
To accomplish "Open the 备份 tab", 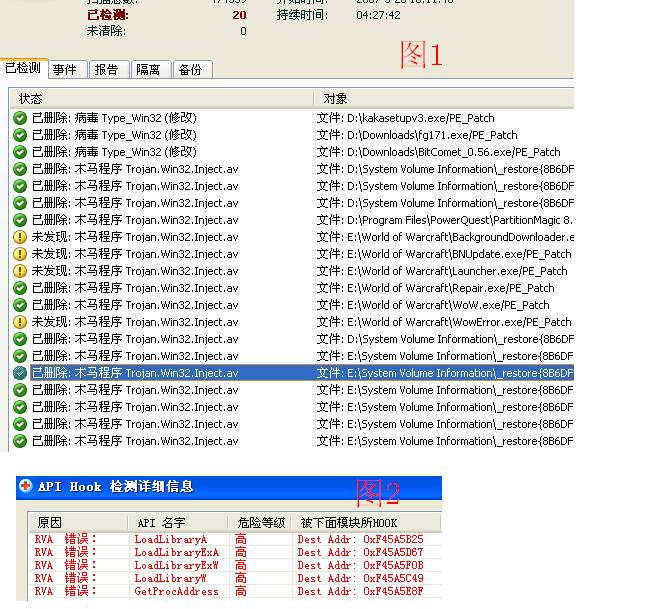I will pyautogui.click(x=193, y=69).
